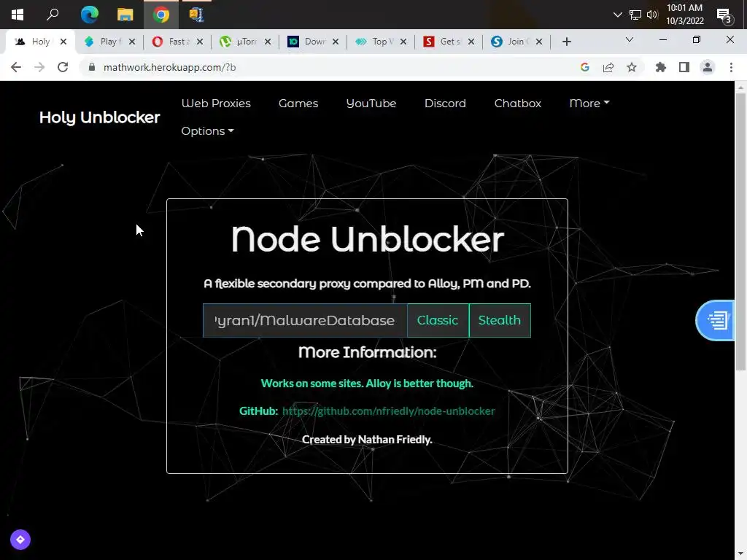Open the Windows Start menu

pos(18,15)
